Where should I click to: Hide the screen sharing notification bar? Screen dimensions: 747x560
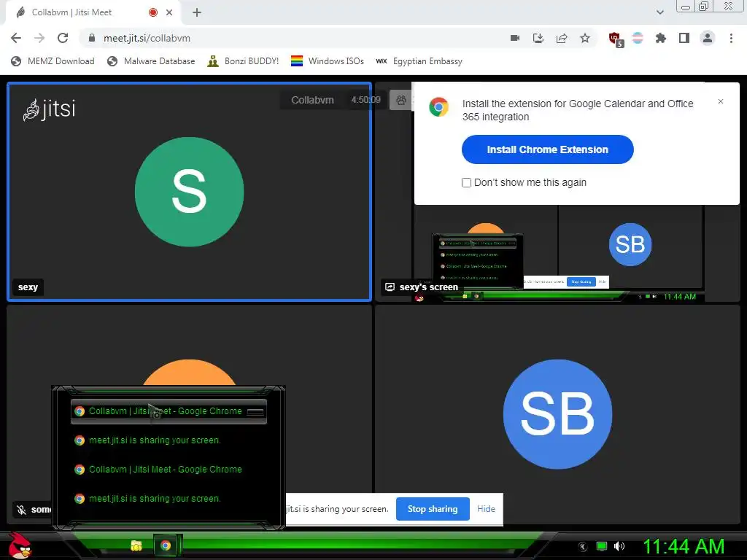coord(486,509)
